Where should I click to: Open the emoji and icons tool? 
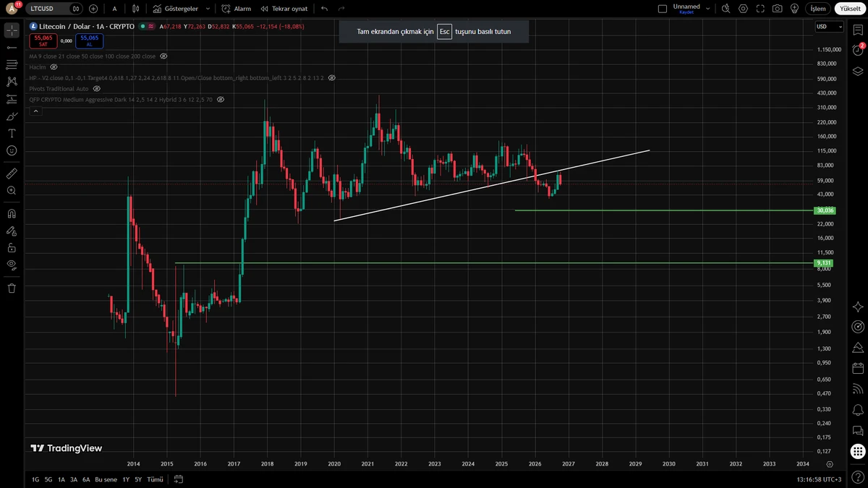[x=12, y=151]
